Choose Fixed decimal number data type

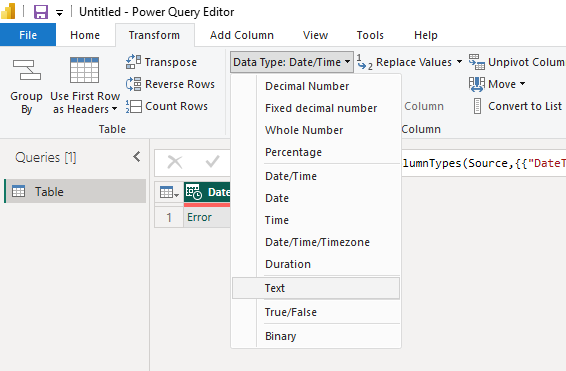point(316,108)
